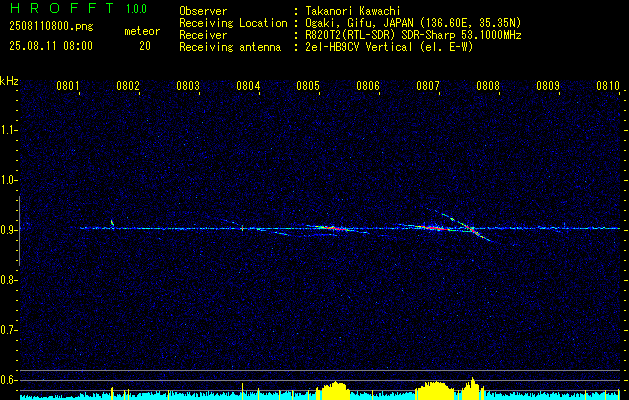Click frequency axis label 1.1
The width and height of the screenshot is (629, 400).
pos(7,130)
